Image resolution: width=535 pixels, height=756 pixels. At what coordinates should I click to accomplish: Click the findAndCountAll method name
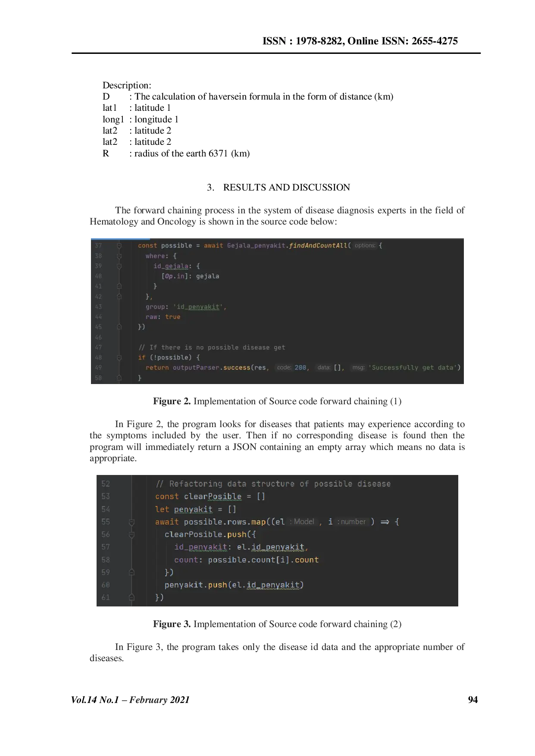point(318,246)
